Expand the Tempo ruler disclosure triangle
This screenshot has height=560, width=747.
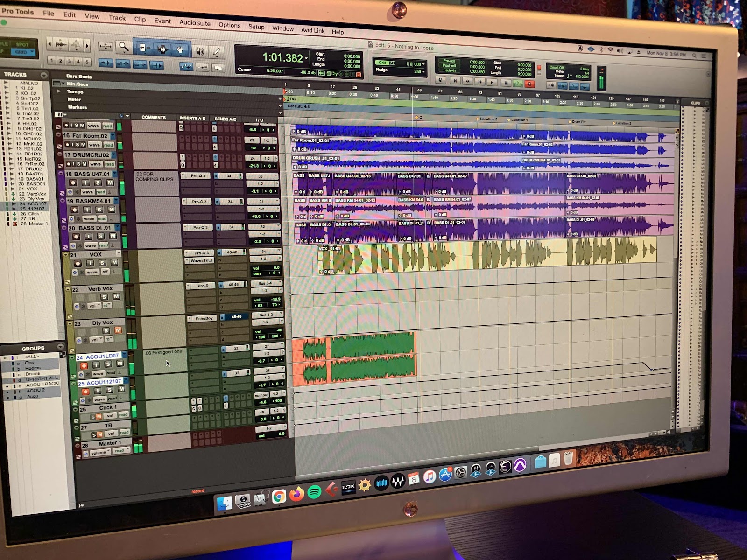[x=59, y=91]
